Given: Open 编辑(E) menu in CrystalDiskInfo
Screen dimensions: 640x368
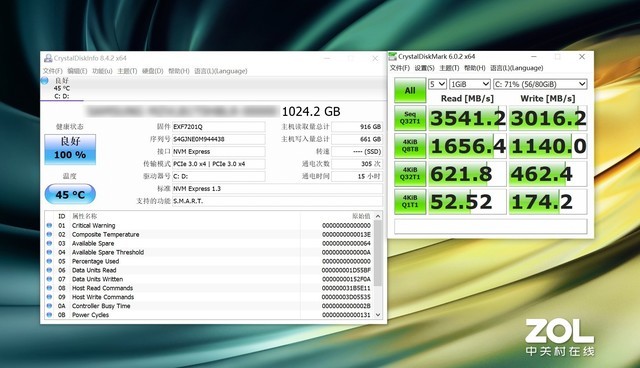Looking at the screenshot, I should (x=77, y=71).
